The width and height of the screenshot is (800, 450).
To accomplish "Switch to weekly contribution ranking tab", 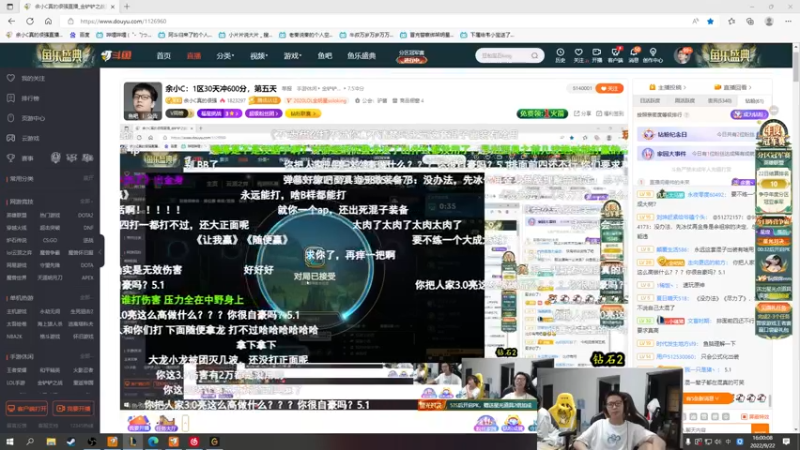I will 684,101.
